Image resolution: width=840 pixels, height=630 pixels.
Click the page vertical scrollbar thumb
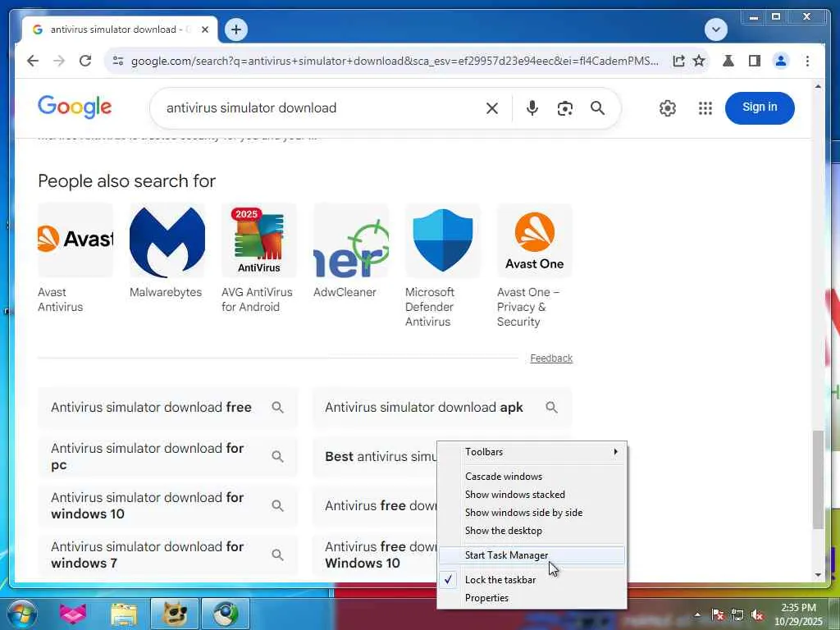(818, 479)
